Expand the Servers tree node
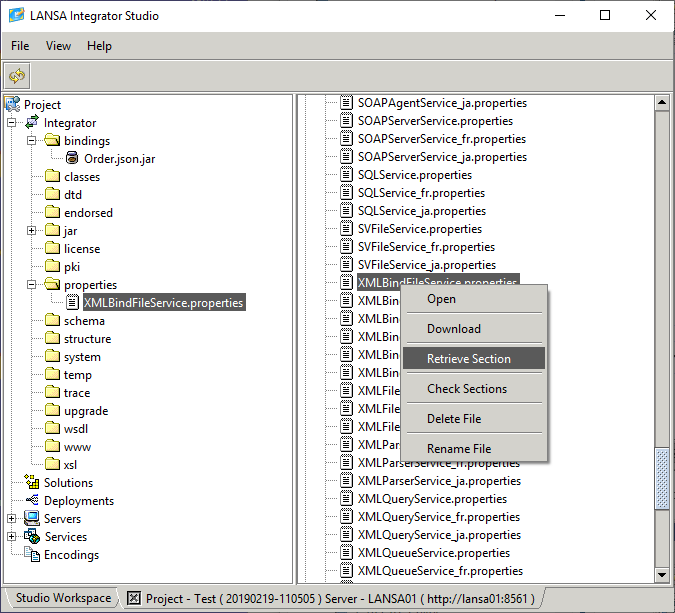Image resolution: width=675 pixels, height=613 pixels. pos(12,519)
